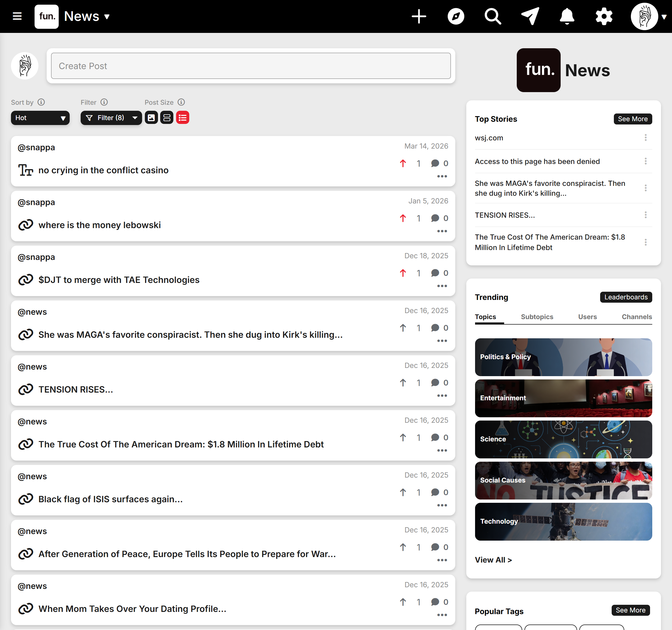The width and height of the screenshot is (672, 630).
Task: Click the plus create icon
Action: (419, 16)
